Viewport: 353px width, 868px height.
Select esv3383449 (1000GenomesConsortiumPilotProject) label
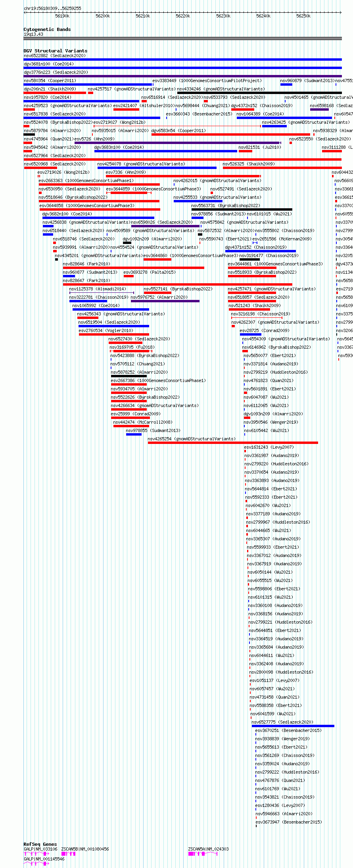[x=207, y=81]
